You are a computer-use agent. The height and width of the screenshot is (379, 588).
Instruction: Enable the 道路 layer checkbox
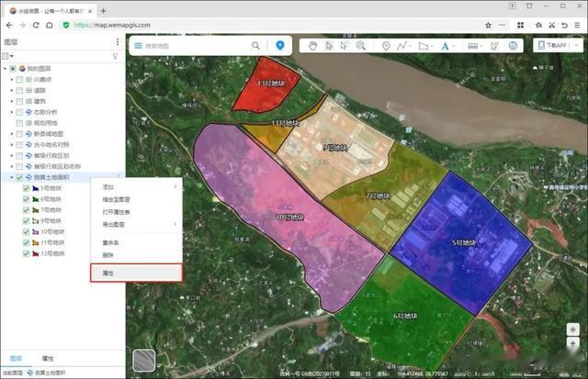point(19,90)
